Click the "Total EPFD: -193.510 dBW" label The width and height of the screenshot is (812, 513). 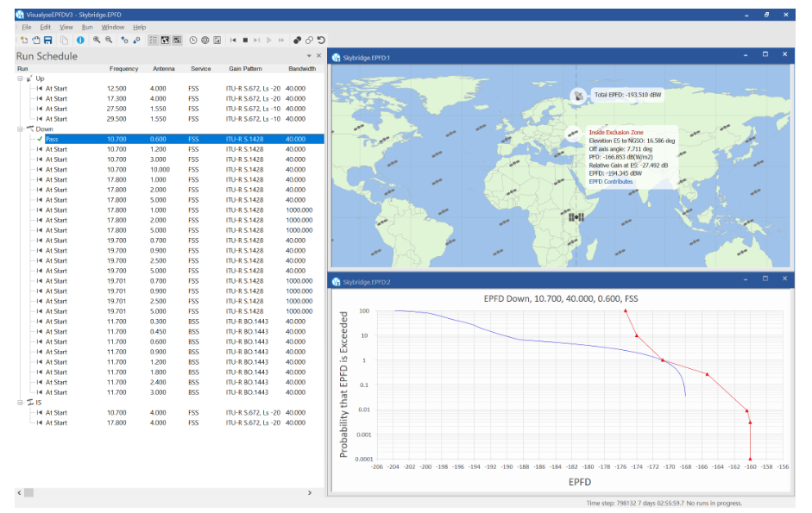tap(627, 95)
